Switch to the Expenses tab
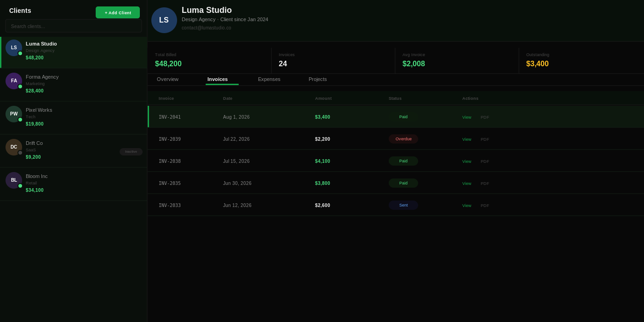The height and width of the screenshot is (322, 644). point(269,79)
